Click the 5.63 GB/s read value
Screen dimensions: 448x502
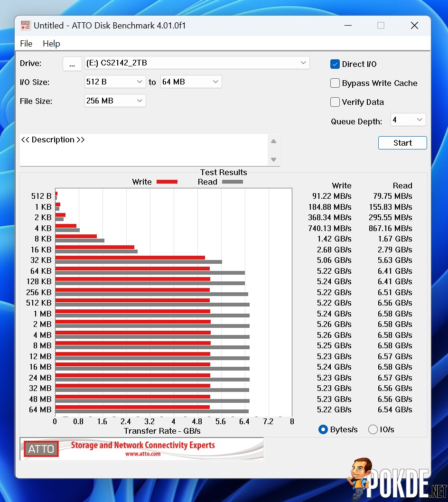395,260
